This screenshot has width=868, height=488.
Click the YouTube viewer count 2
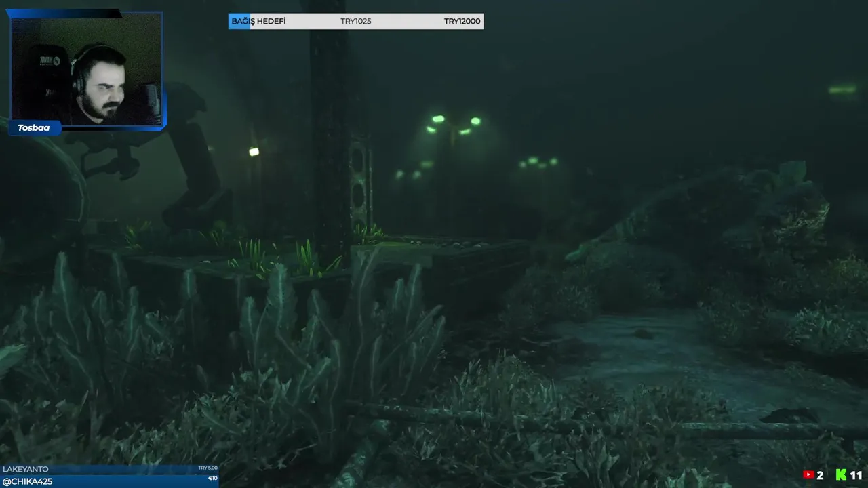pyautogui.click(x=820, y=476)
